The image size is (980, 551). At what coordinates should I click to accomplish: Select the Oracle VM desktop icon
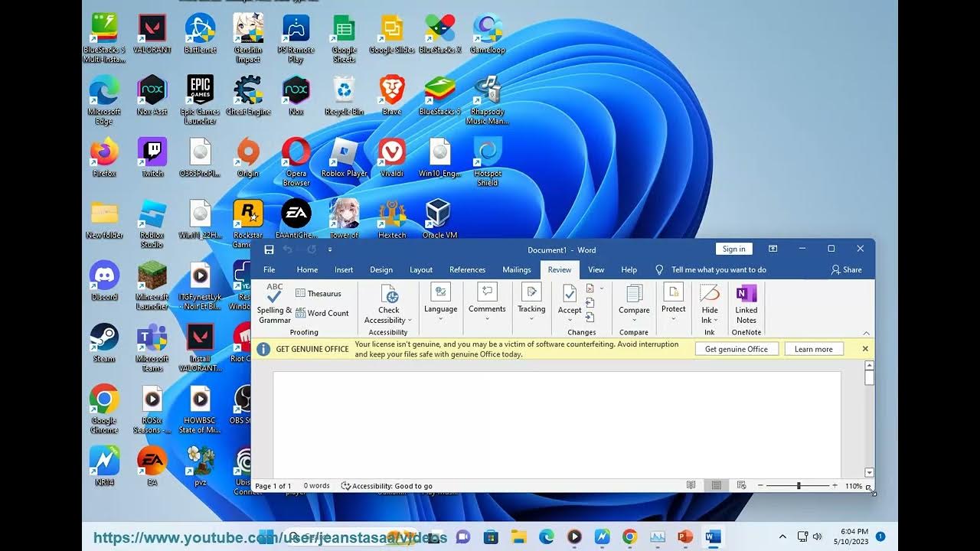pyautogui.click(x=439, y=219)
